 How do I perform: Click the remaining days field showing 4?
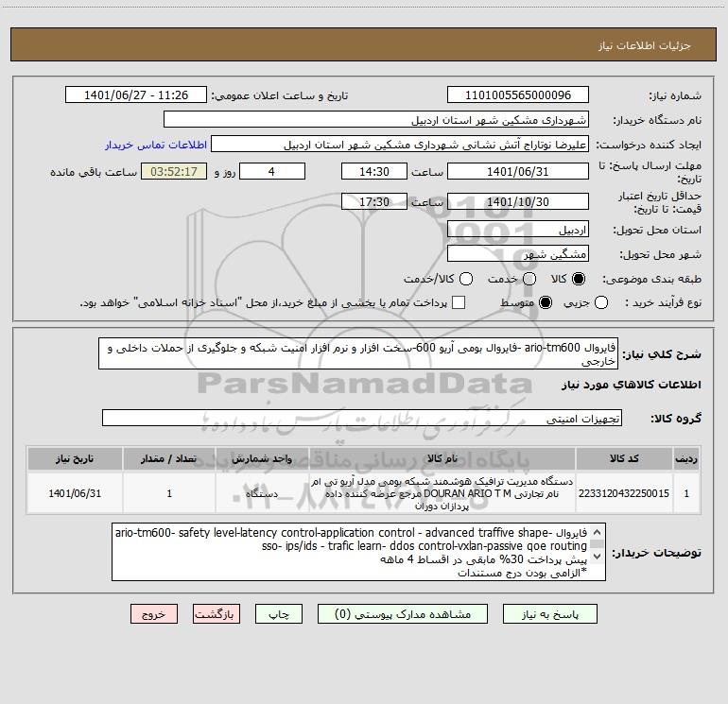click(x=272, y=171)
